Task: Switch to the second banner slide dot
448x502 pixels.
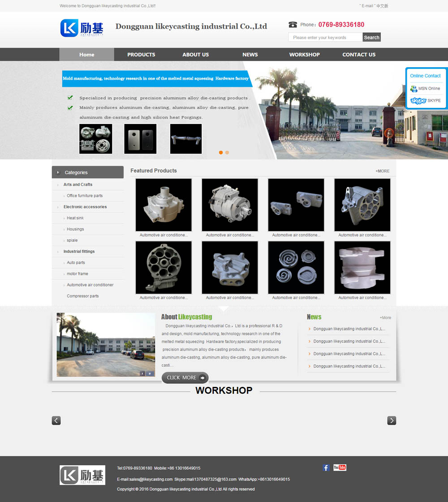Action: [x=227, y=153]
